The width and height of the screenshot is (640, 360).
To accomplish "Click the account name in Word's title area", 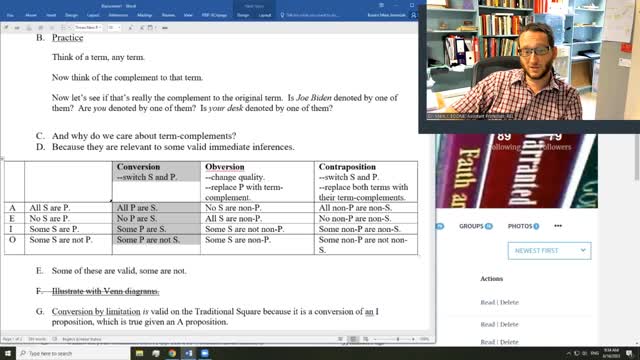I will (x=387, y=15).
